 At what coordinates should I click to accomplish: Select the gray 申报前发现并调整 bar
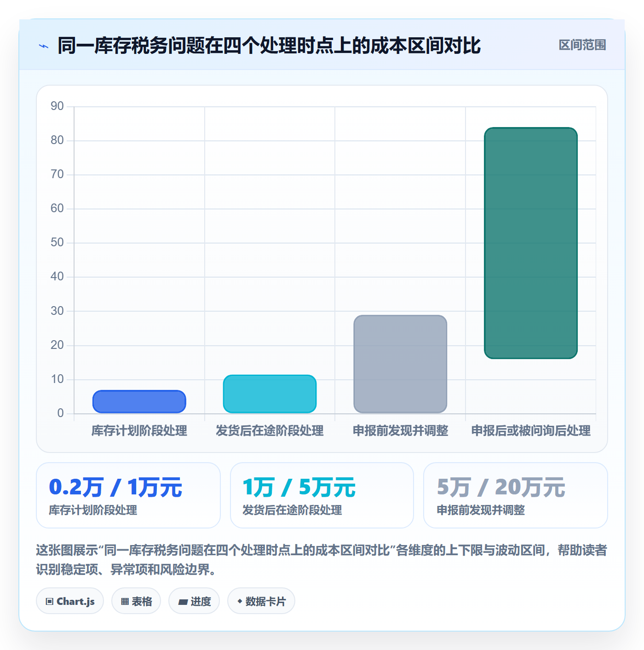[x=400, y=364]
